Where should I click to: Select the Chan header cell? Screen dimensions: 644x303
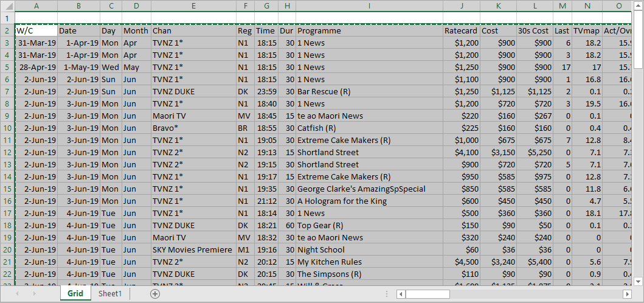[x=193, y=30]
